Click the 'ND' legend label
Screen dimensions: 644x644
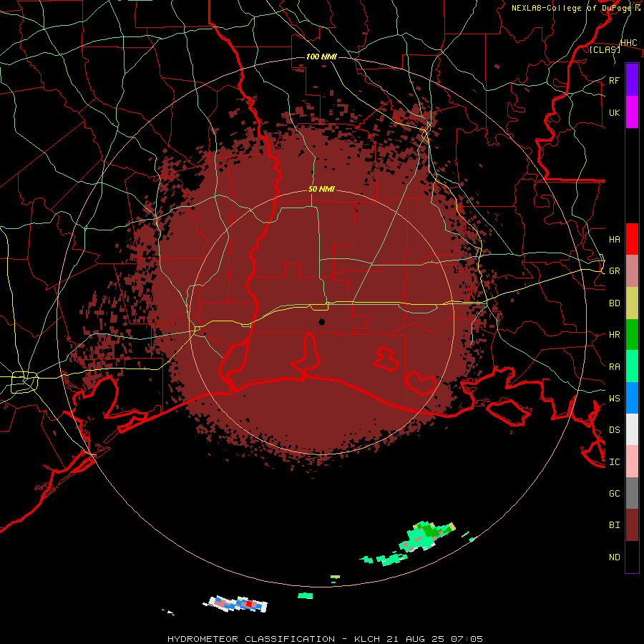coord(615,557)
